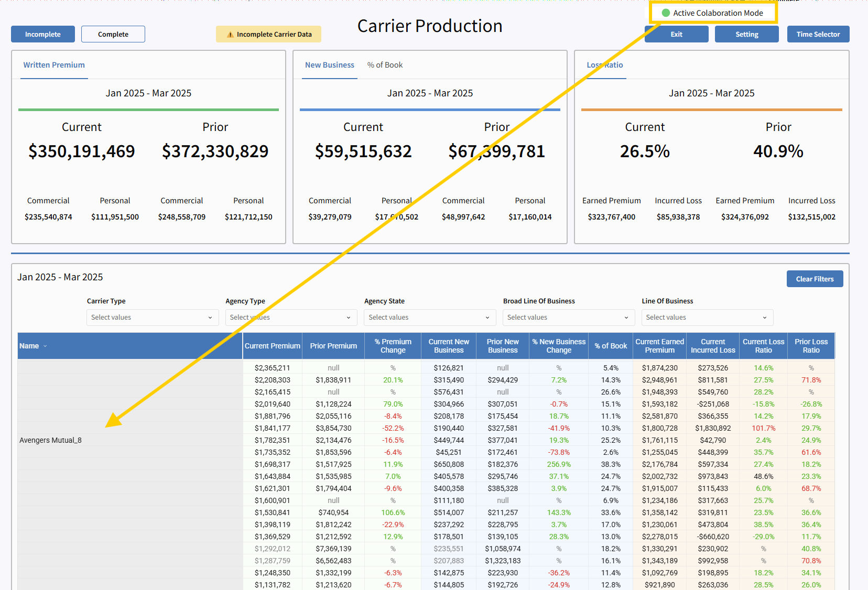The height and width of the screenshot is (590, 868).
Task: Click the Carrier Type dropdown chevron
Action: click(210, 318)
